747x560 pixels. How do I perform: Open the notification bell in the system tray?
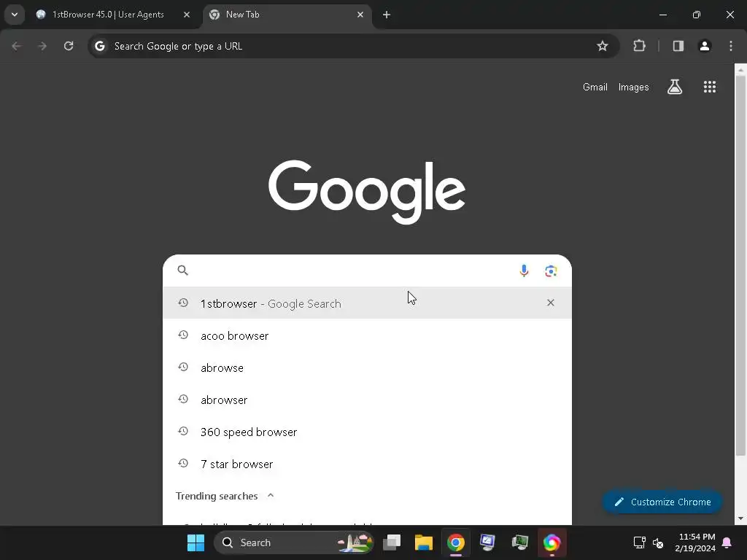click(x=727, y=542)
